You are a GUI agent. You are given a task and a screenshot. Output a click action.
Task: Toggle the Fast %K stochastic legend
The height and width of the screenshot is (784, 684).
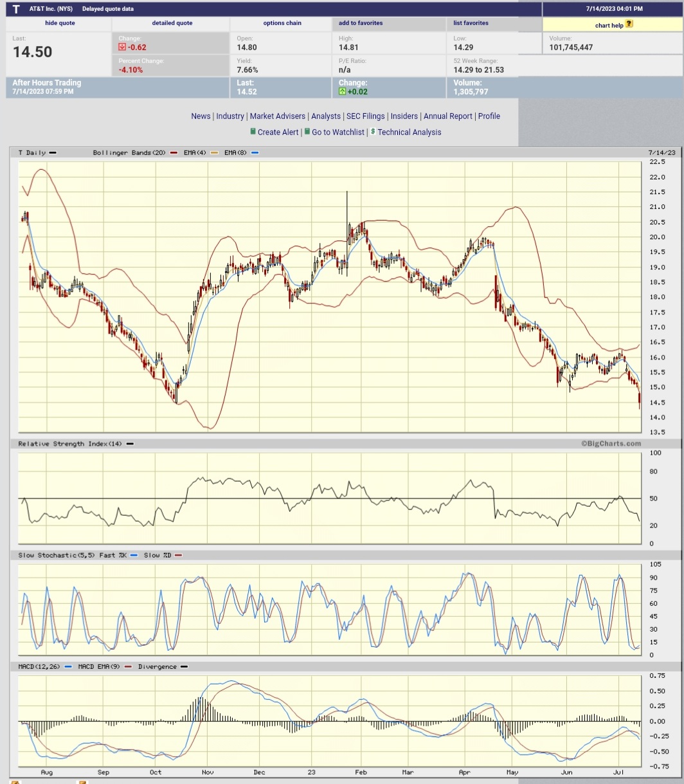[132, 555]
